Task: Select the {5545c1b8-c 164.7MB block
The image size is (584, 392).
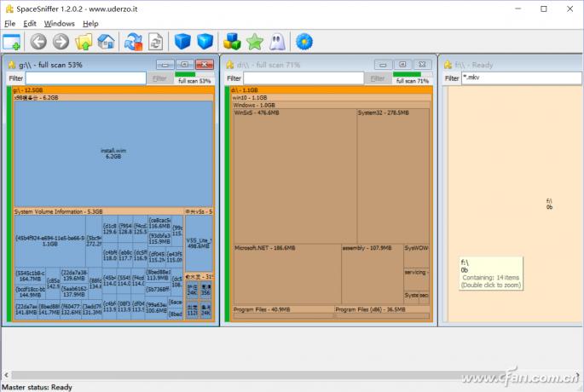Action: [x=31, y=276]
